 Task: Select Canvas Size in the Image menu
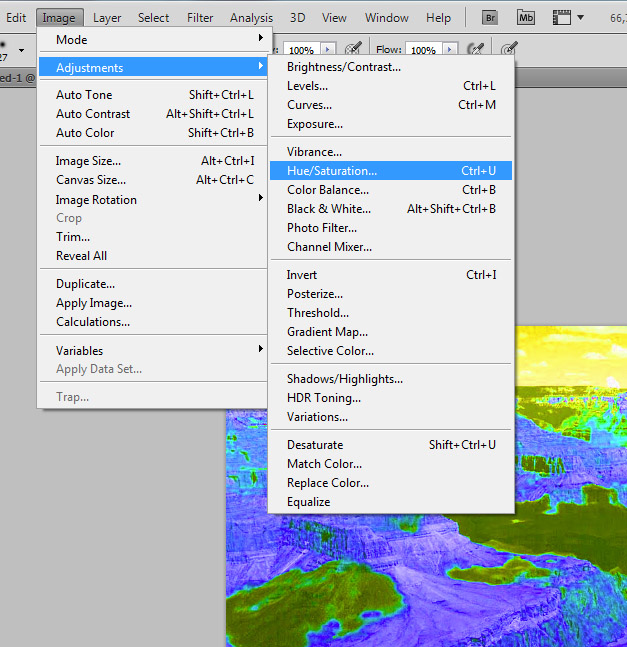pyautogui.click(x=153, y=180)
